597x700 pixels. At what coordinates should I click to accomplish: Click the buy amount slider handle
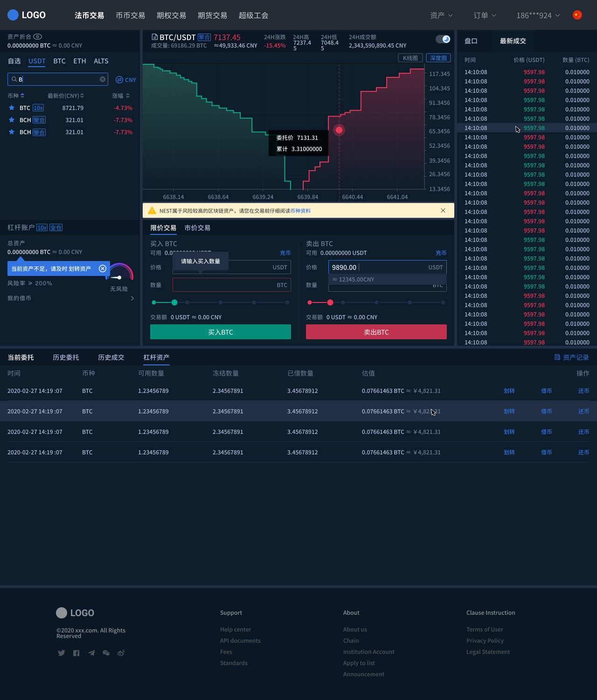tap(174, 302)
